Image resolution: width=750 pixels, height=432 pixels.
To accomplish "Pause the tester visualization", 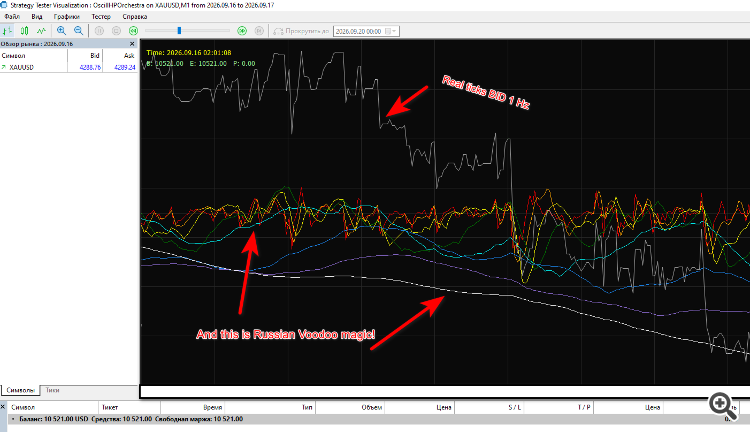I will [99, 31].
